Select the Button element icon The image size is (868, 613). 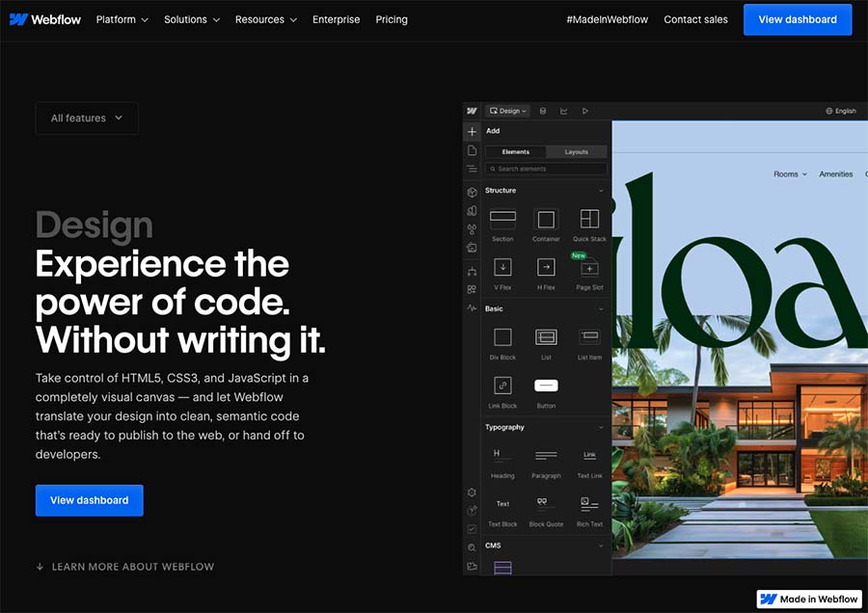click(x=546, y=386)
